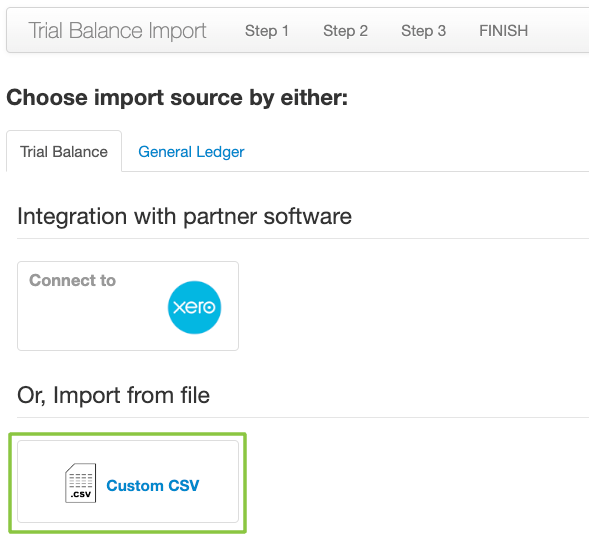Select the Trial Balance tab
The width and height of the screenshot is (589, 539).
(64, 151)
